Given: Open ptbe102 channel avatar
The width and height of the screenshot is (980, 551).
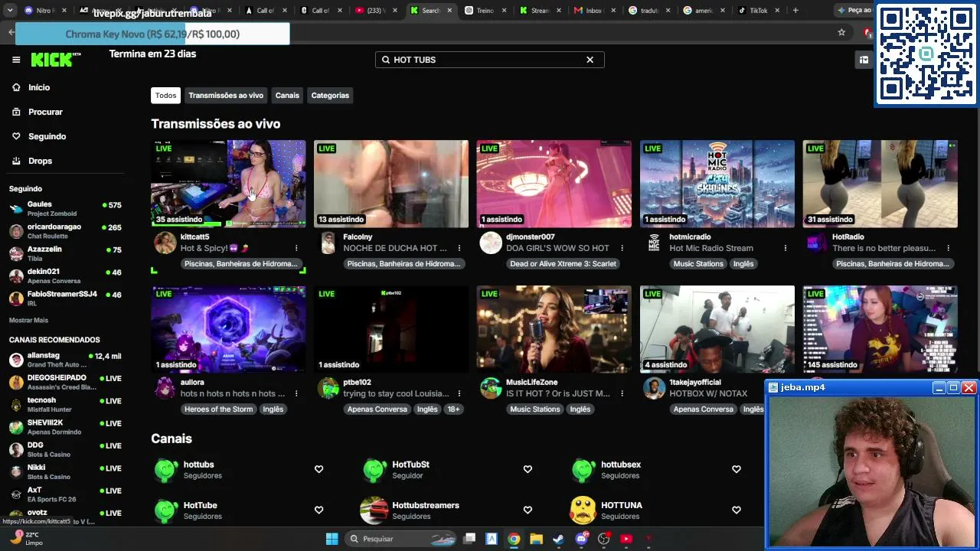Looking at the screenshot, I should tap(328, 389).
